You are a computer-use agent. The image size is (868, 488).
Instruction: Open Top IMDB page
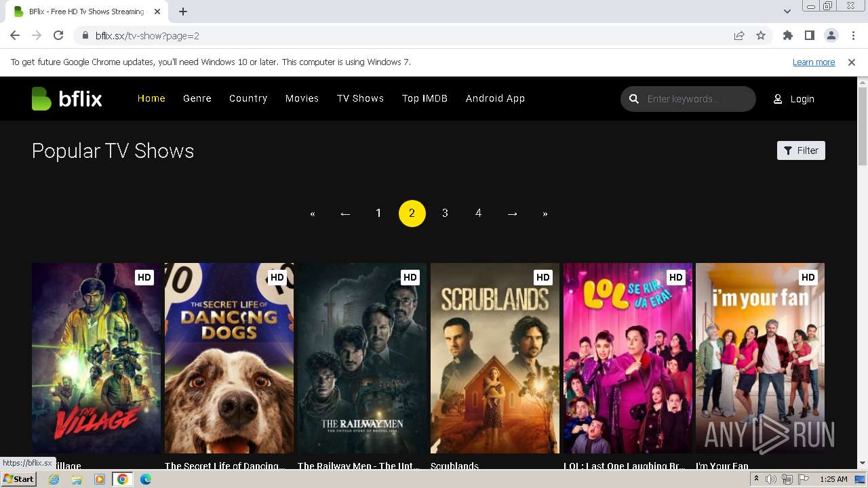pyautogui.click(x=425, y=98)
